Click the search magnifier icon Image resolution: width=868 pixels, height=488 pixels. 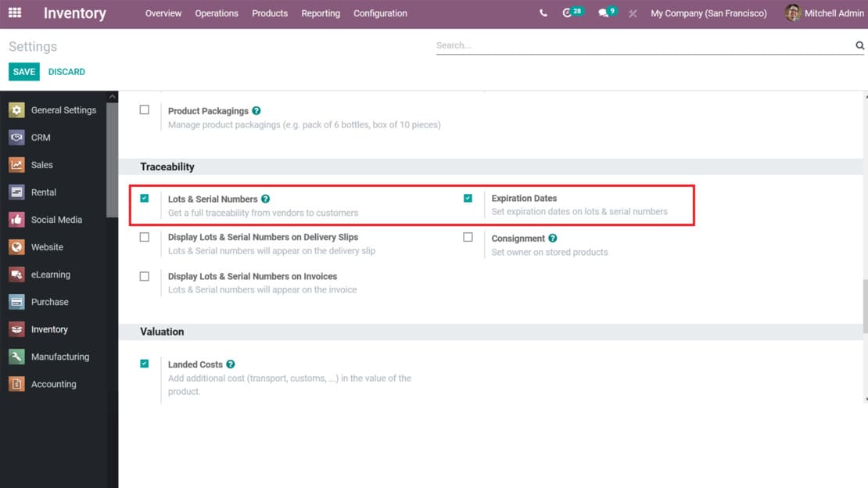(x=859, y=46)
